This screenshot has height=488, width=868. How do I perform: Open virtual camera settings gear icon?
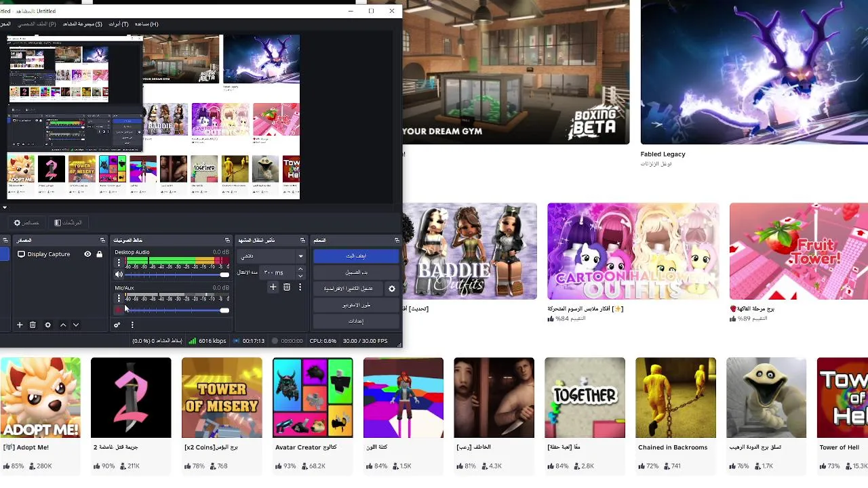(391, 289)
